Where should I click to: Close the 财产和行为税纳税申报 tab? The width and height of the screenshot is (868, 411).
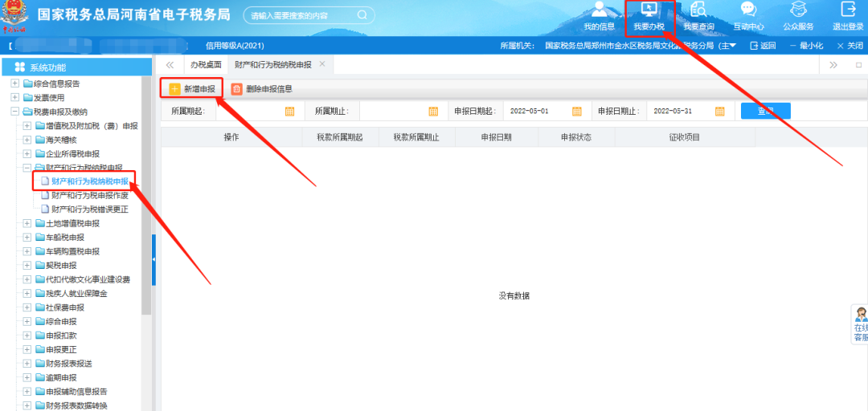pos(322,64)
